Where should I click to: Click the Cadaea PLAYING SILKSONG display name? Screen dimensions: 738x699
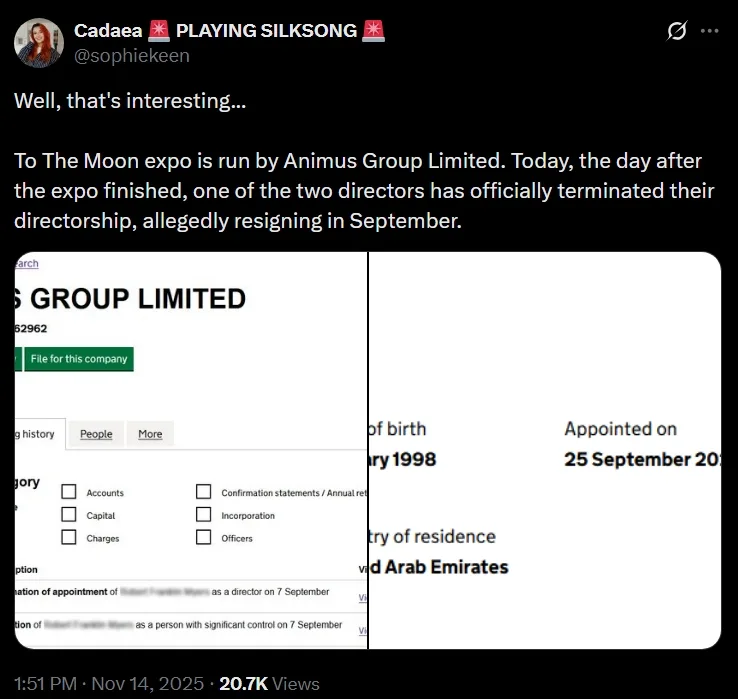coord(215,30)
